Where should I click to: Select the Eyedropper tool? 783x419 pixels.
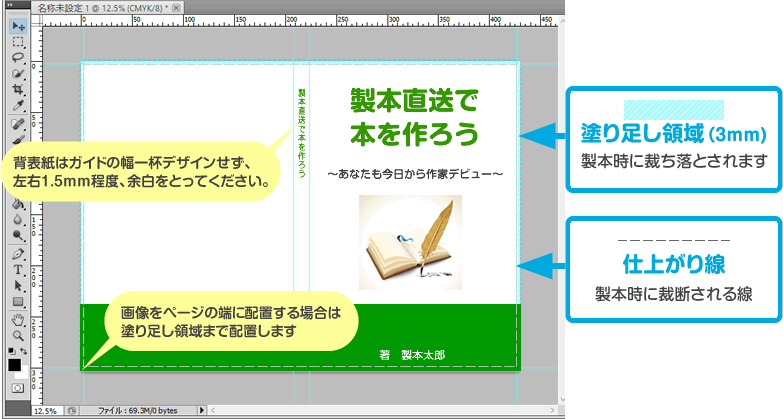click(x=18, y=105)
